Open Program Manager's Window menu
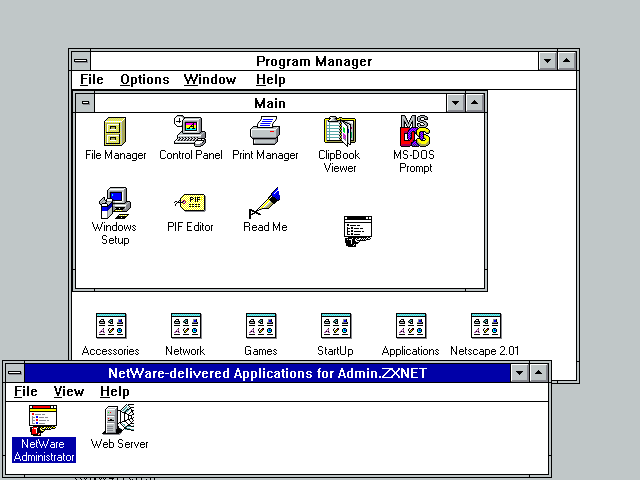 210,80
